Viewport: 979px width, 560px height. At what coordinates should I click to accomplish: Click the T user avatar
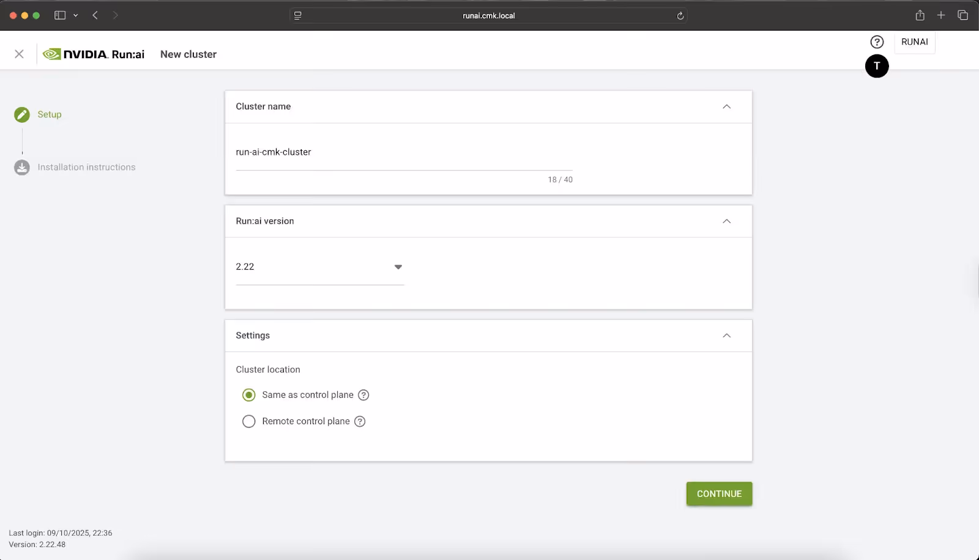tap(877, 66)
